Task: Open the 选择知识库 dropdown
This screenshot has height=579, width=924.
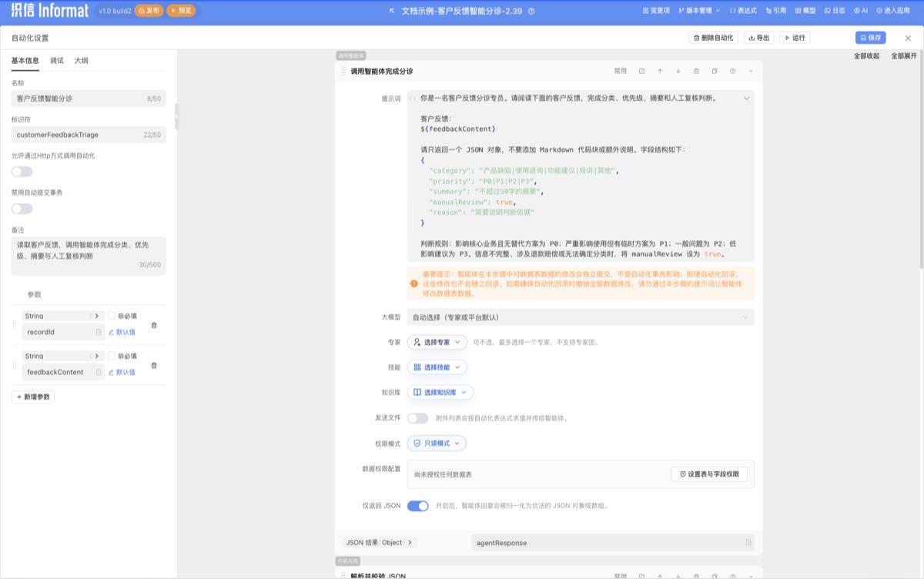Action: [440, 392]
